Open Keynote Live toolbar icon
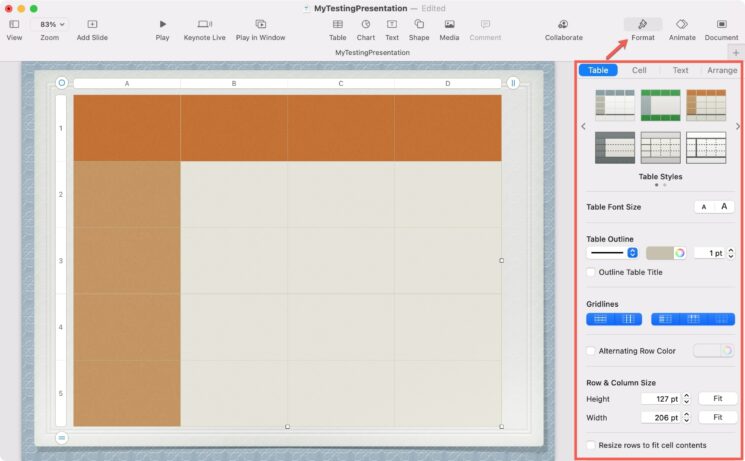745x461 pixels. 205,24
